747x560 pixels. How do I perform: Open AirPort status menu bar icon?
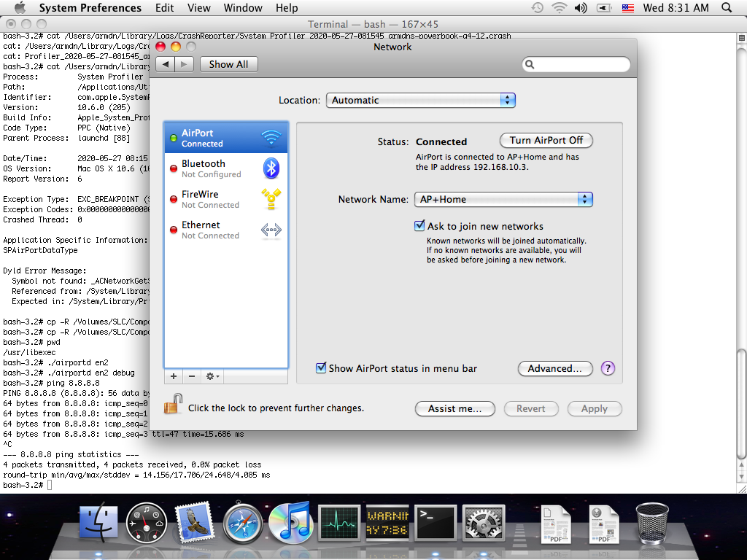(x=559, y=7)
